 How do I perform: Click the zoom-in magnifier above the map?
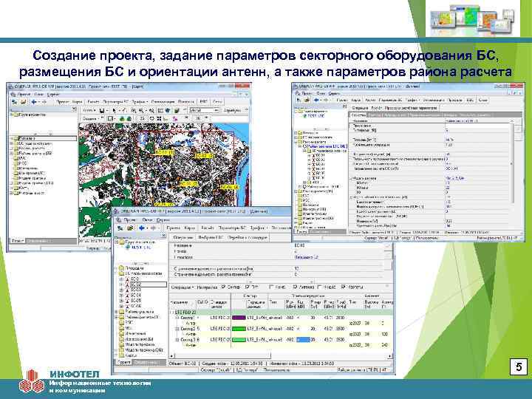(134, 110)
